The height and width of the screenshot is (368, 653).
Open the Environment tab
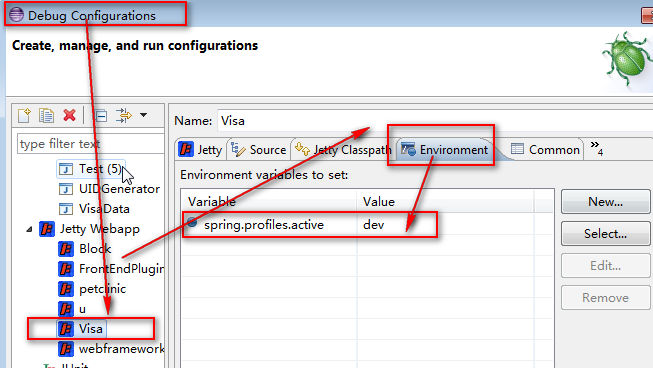pyautogui.click(x=445, y=149)
